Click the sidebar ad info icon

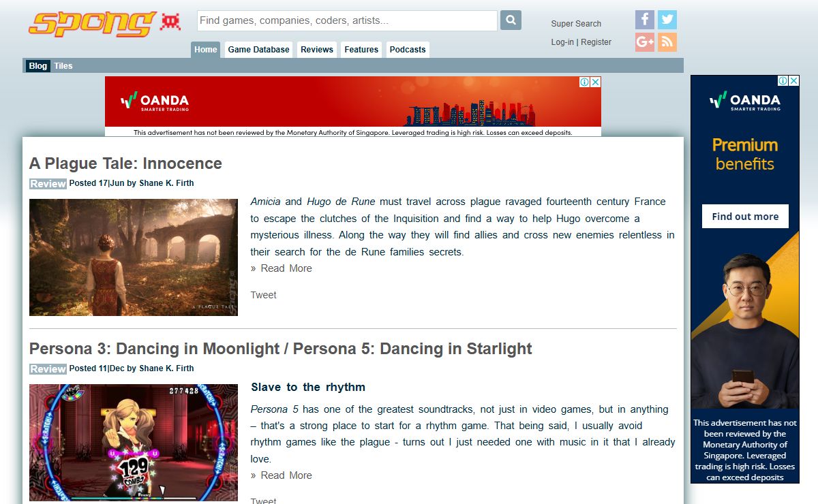point(783,80)
